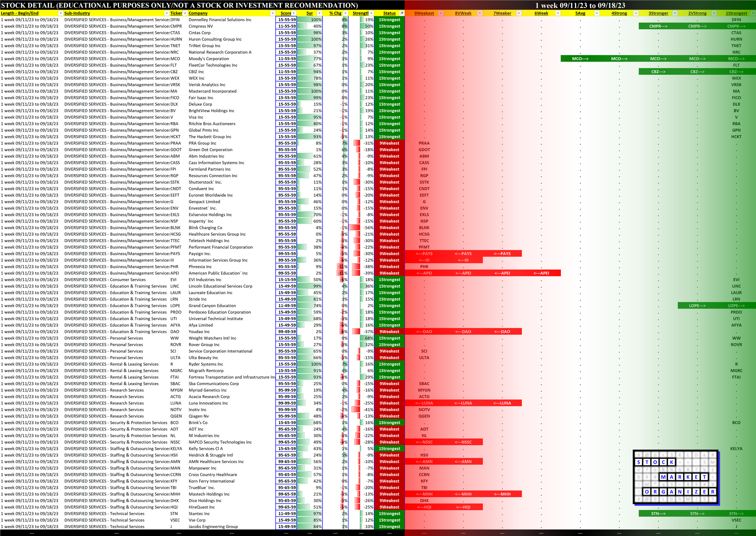Open the Strength column filter dropdown

click(x=371, y=13)
